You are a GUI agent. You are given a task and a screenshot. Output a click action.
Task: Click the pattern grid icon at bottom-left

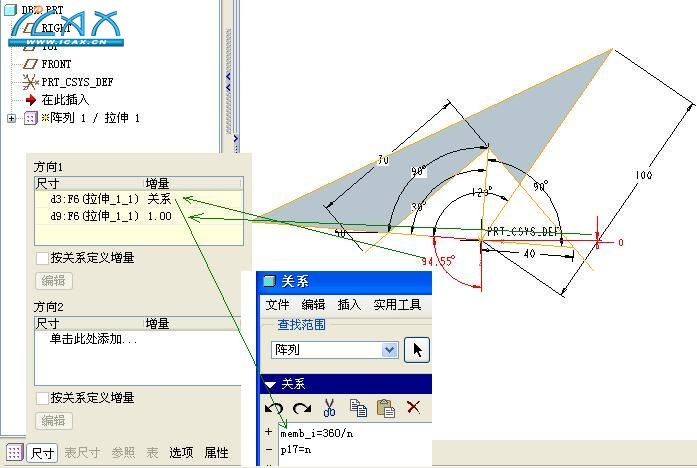(x=13, y=453)
